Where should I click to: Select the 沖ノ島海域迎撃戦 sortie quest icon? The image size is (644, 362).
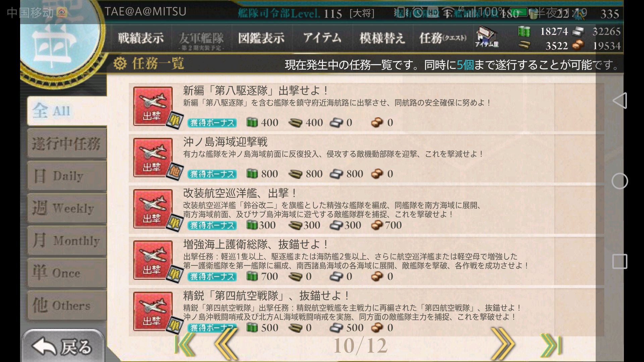tap(153, 158)
